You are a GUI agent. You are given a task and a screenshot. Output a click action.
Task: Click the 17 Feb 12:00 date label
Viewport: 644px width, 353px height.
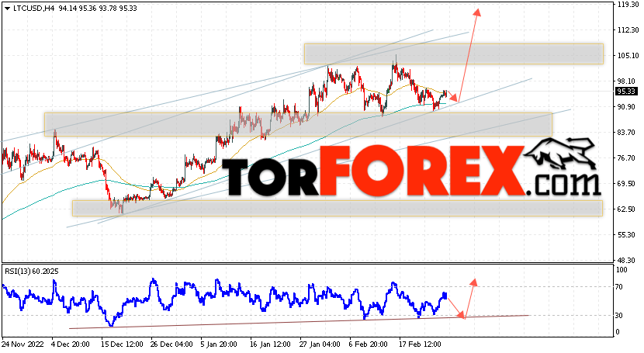(420, 344)
